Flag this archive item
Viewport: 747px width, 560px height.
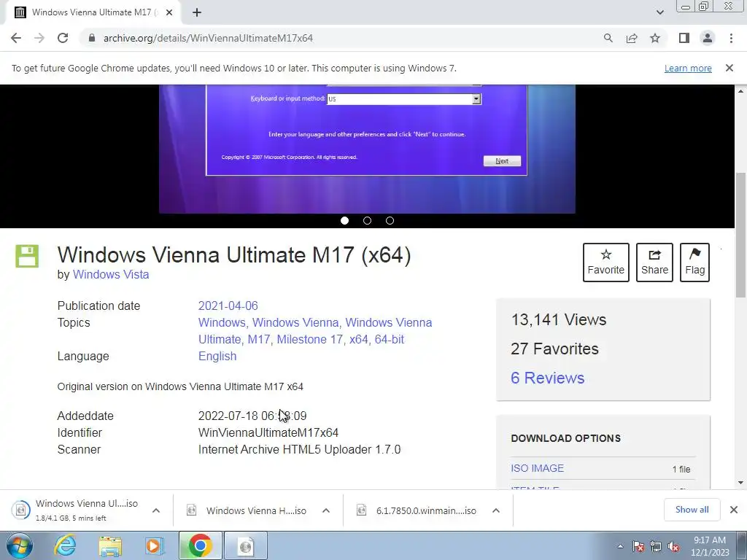(694, 262)
